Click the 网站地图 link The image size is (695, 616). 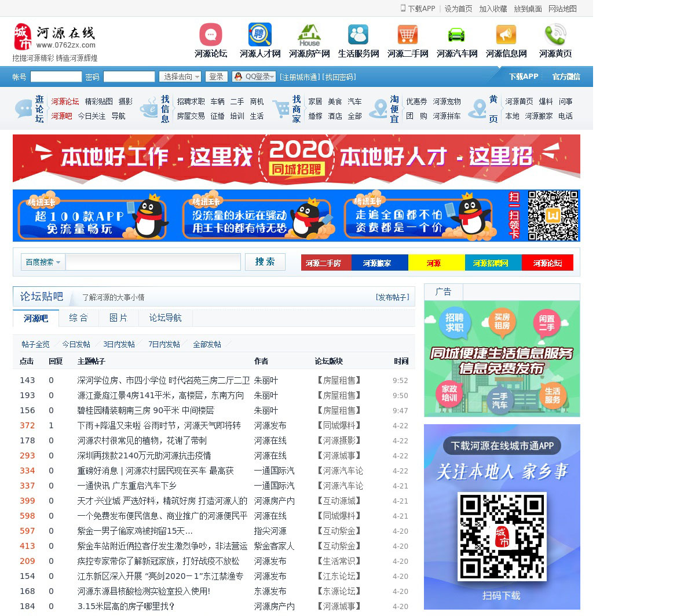click(x=562, y=9)
